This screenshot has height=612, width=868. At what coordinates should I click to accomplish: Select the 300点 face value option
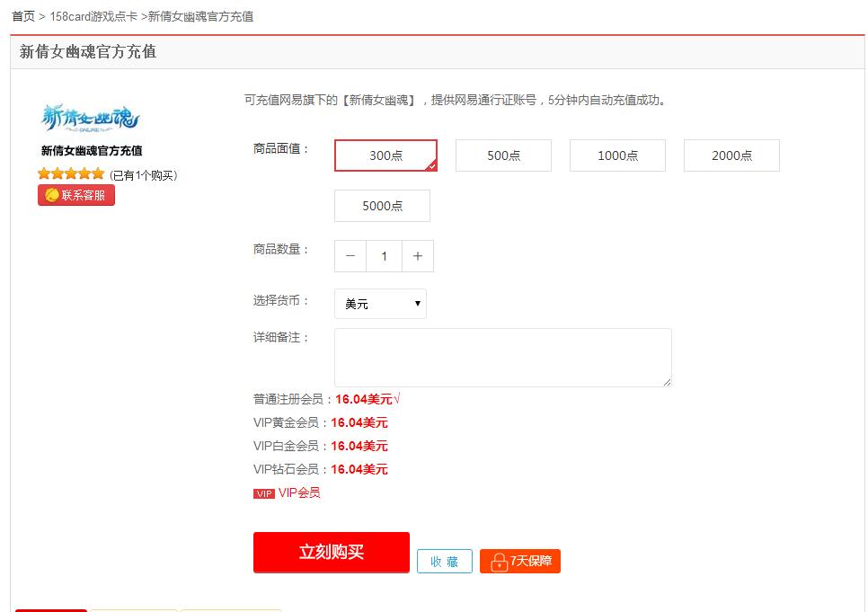click(385, 155)
